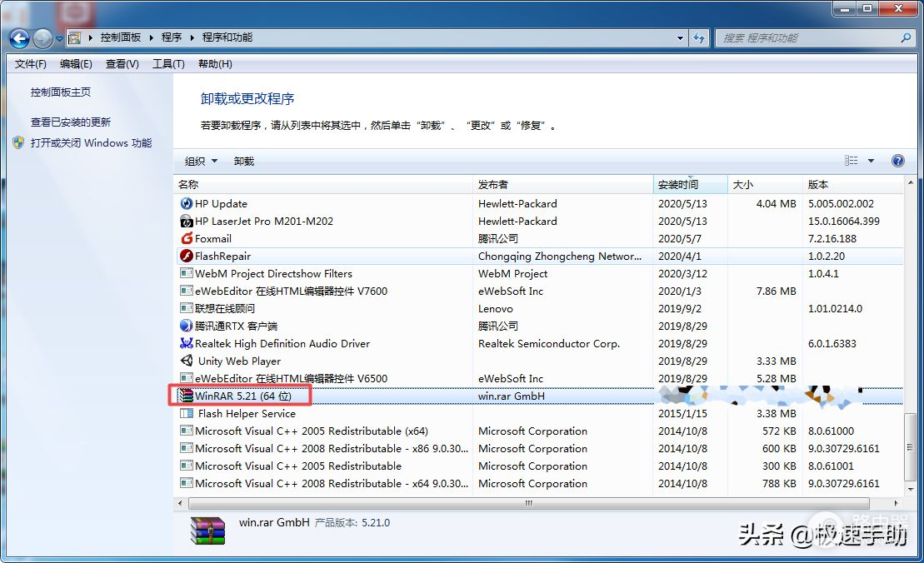This screenshot has width=924, height=563.
Task: Click the horizontal scrollbar of program list
Action: point(528,503)
